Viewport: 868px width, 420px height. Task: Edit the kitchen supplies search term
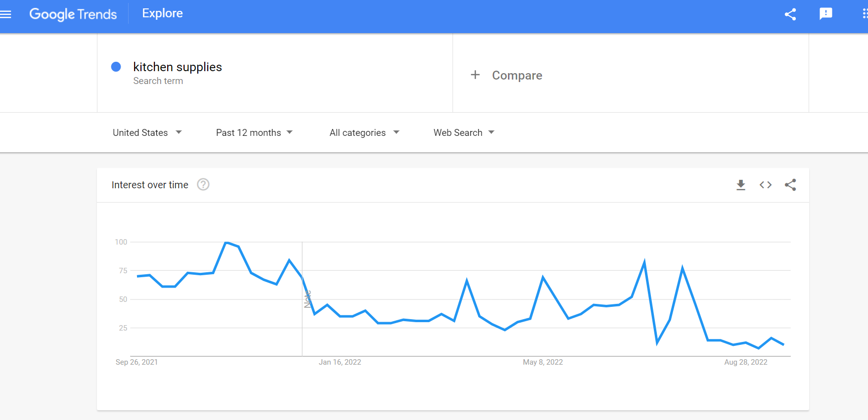178,67
